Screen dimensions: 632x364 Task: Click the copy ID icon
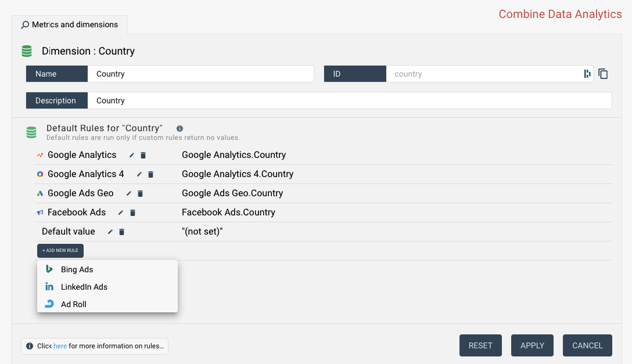pos(603,74)
